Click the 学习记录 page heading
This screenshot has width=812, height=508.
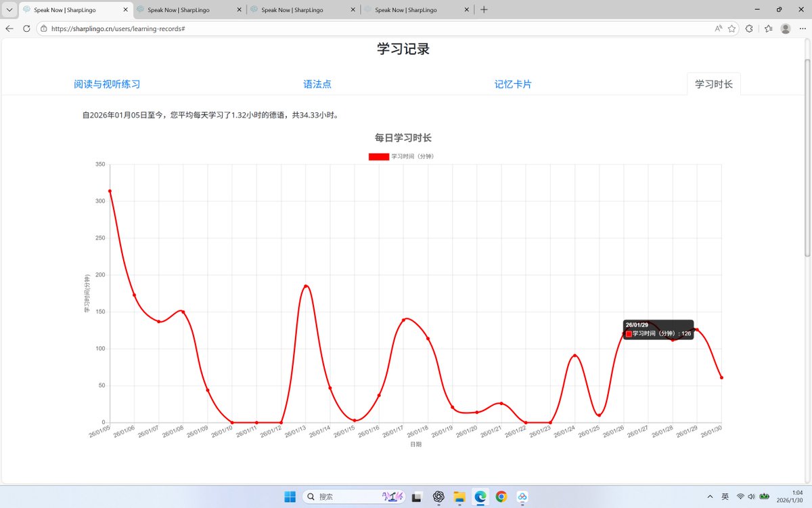[x=403, y=49]
